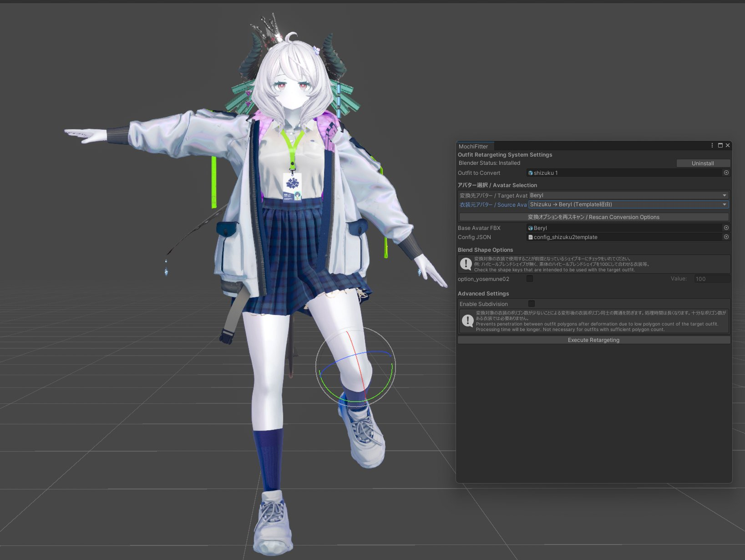Open the Source Avatar dropdown Shizuku → Beryl
The height and width of the screenshot is (560, 745).
(x=628, y=204)
